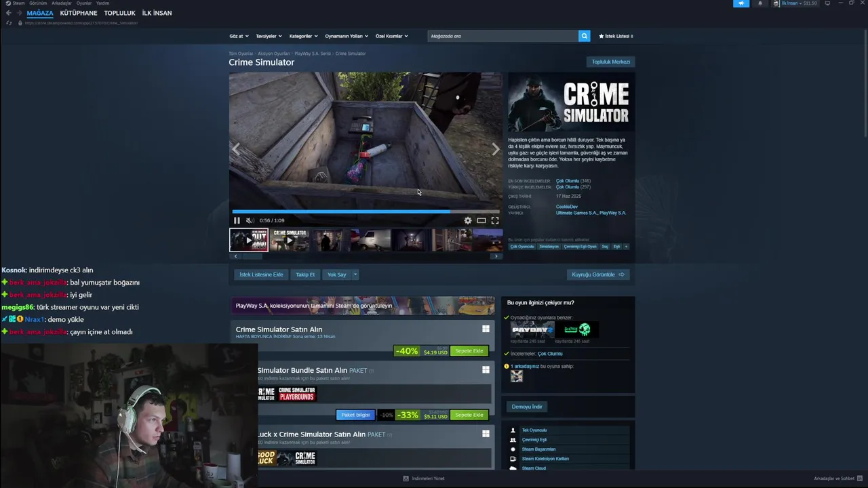
Task: Open PAYDAY 2 similar game image
Action: click(x=532, y=330)
